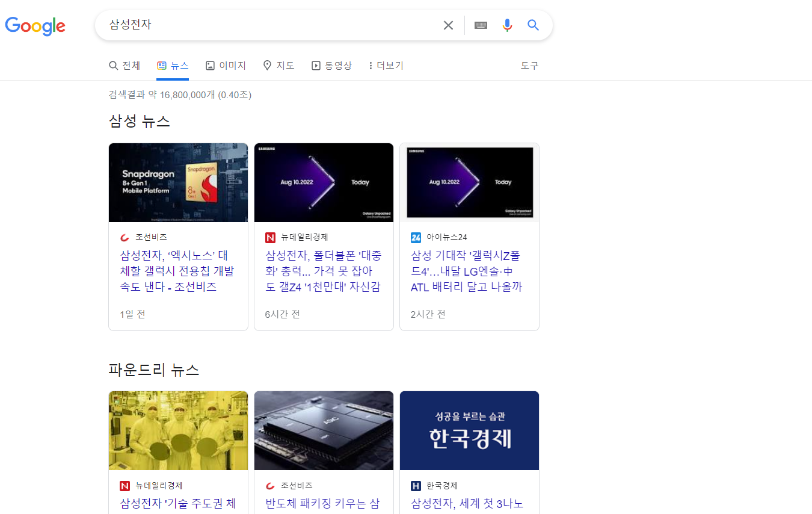Submit search with the magnifier icon
This screenshot has height=514, width=812.
(x=534, y=25)
